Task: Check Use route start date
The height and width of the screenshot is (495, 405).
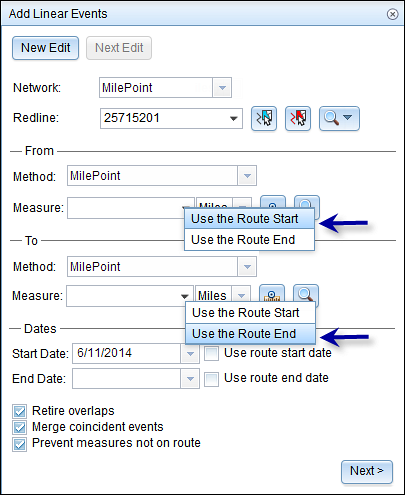Action: 211,353
